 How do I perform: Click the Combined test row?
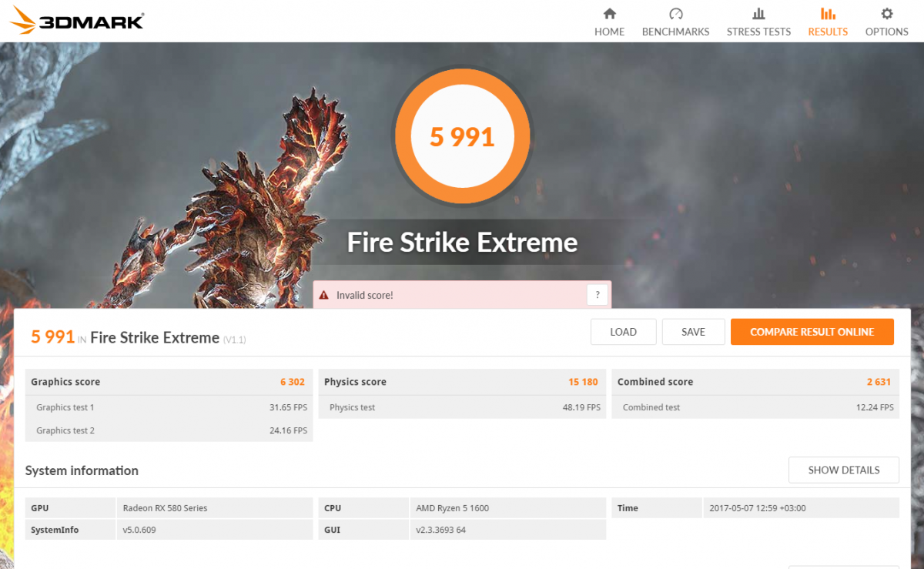point(755,407)
